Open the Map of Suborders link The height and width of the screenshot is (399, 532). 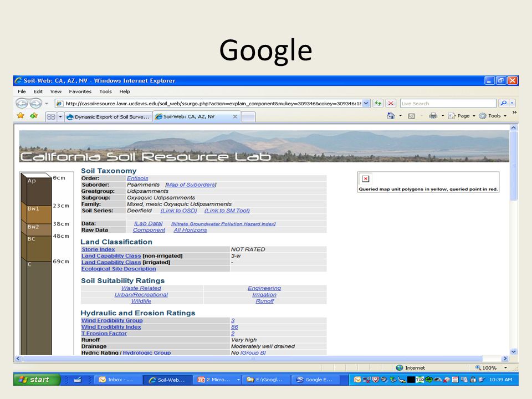tap(191, 185)
